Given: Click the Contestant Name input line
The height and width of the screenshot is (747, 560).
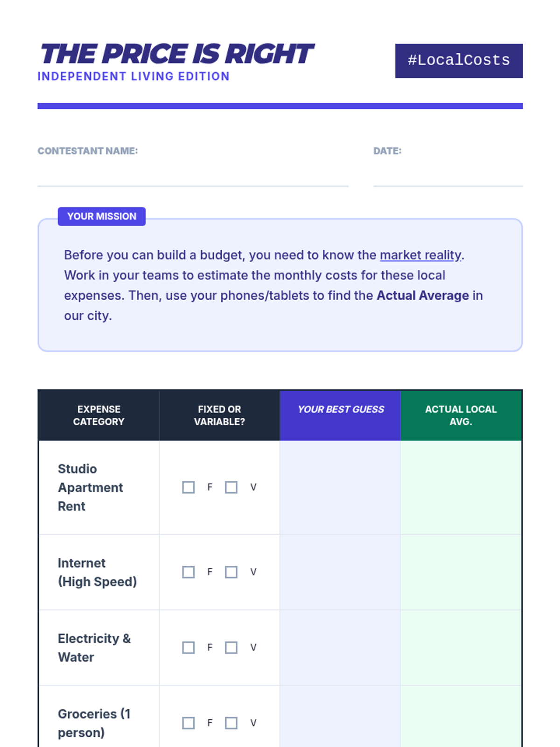Looking at the screenshot, I should (193, 176).
